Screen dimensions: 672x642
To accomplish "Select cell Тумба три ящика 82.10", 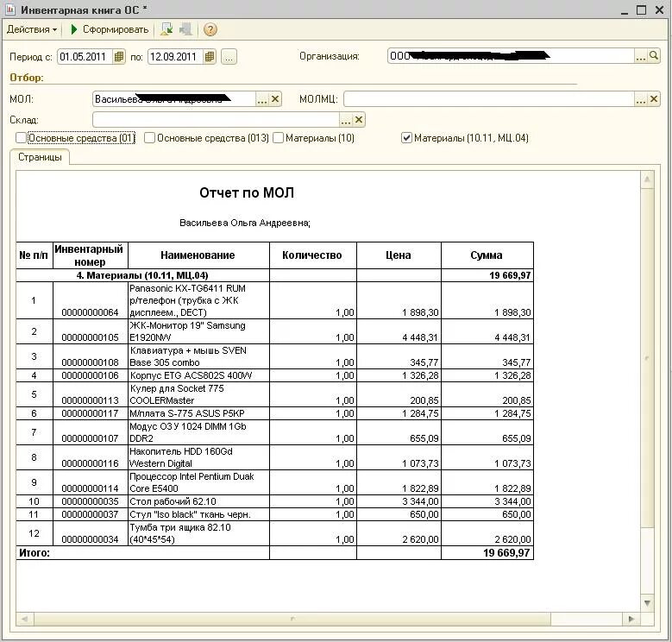I will point(198,533).
